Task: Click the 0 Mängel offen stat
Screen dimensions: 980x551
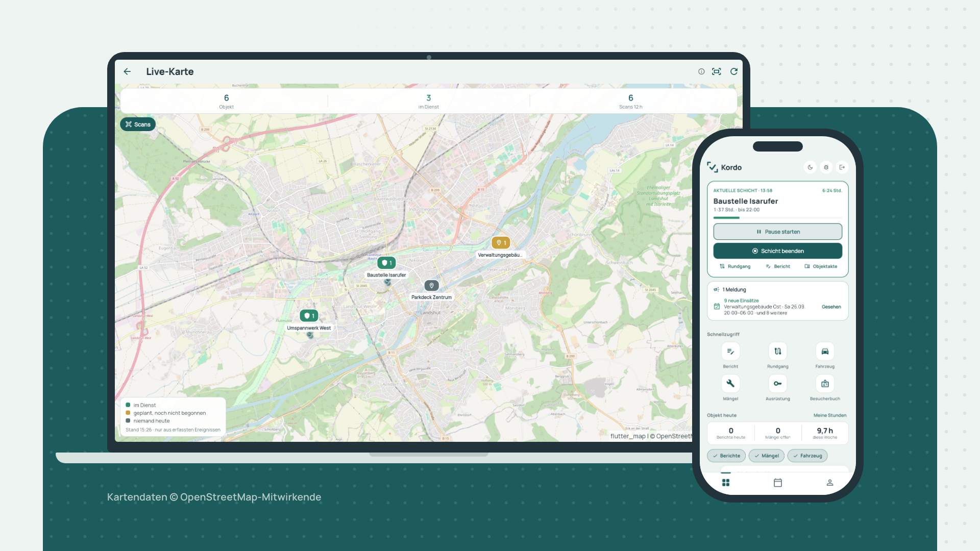Action: point(778,433)
